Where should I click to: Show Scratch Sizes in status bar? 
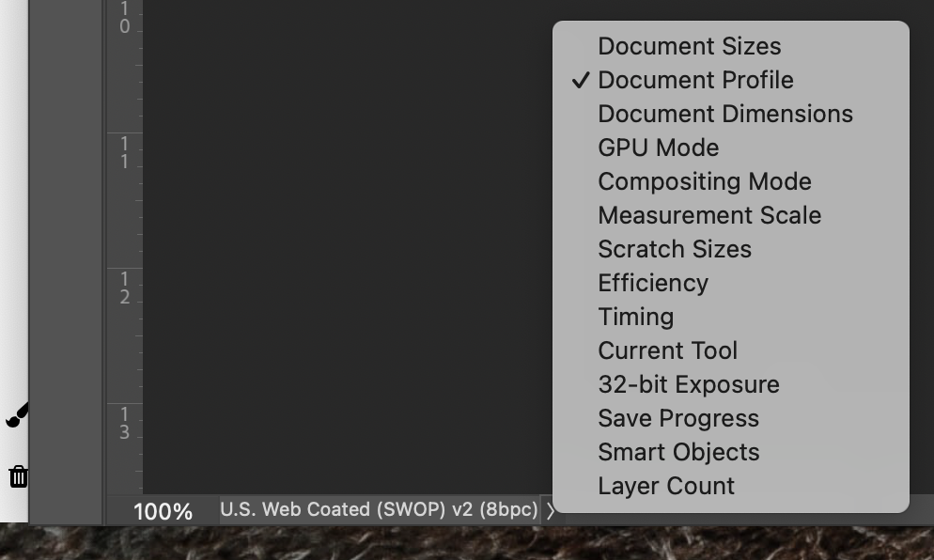tap(674, 249)
